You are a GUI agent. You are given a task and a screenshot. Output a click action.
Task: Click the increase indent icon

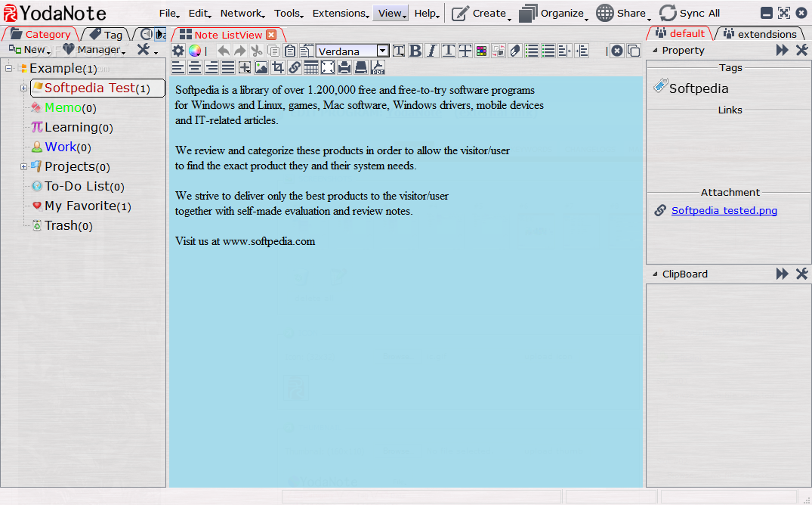tap(582, 51)
